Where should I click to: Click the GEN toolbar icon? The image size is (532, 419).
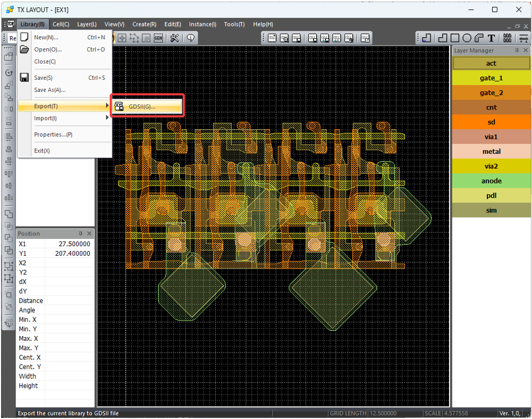pos(158,38)
